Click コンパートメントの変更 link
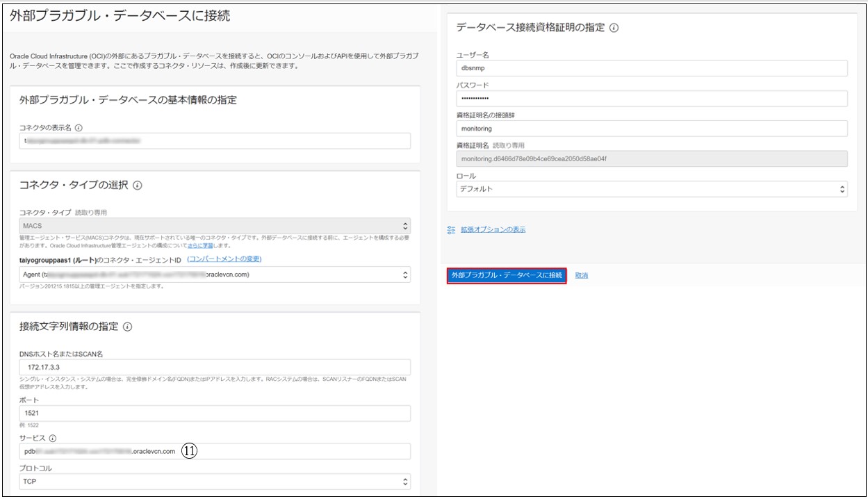The height and width of the screenshot is (499, 868). coord(224,259)
